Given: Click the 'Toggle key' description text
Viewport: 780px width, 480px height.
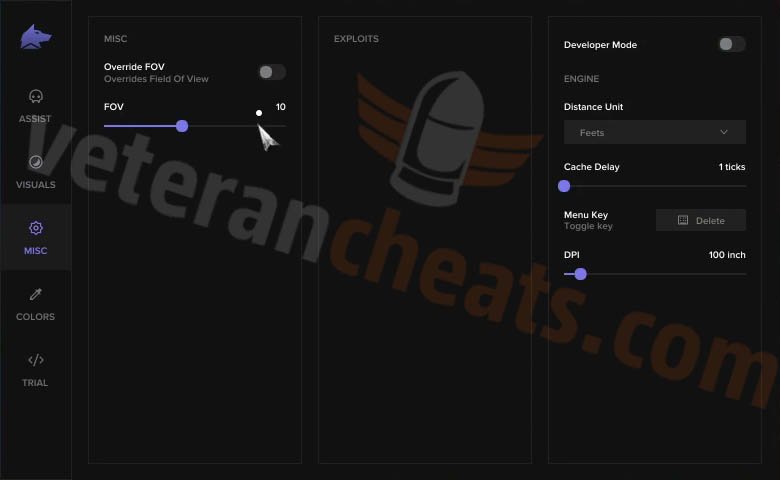Looking at the screenshot, I should (x=588, y=226).
